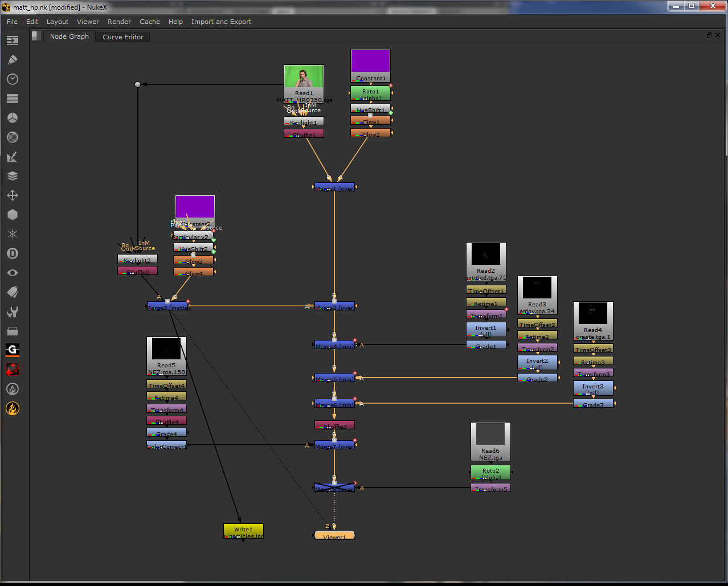Select the yellow Write1 node

243,530
